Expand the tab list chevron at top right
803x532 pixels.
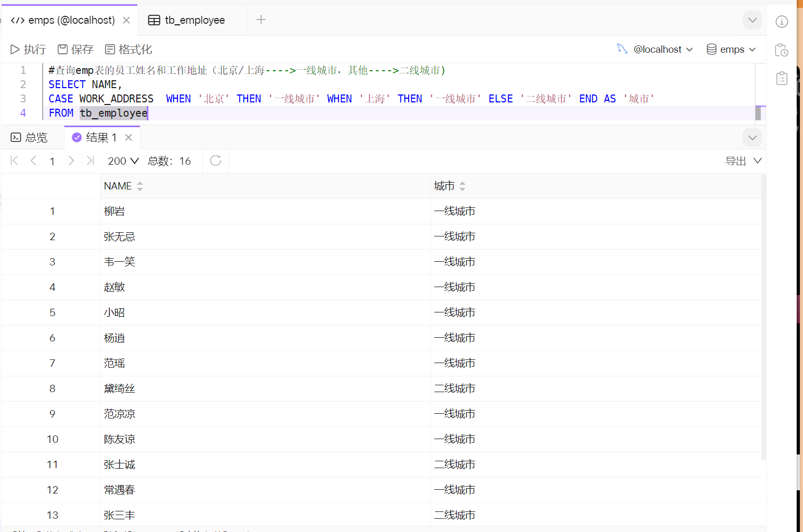tap(752, 20)
